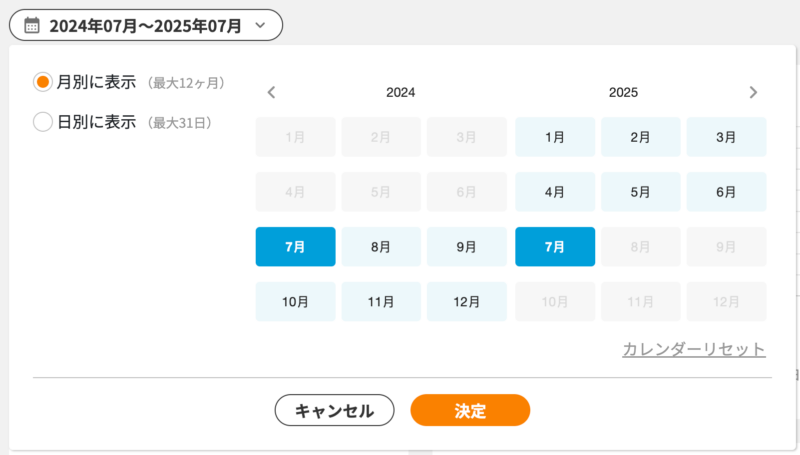Pick 3月 in the 2025 calendar
800x455 pixels.
tap(726, 137)
